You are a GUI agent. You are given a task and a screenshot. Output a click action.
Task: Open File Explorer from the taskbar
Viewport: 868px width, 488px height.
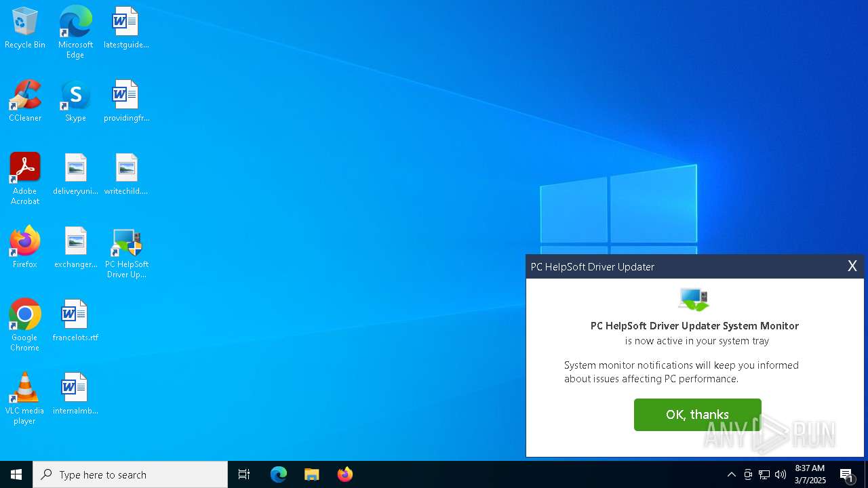(x=312, y=474)
